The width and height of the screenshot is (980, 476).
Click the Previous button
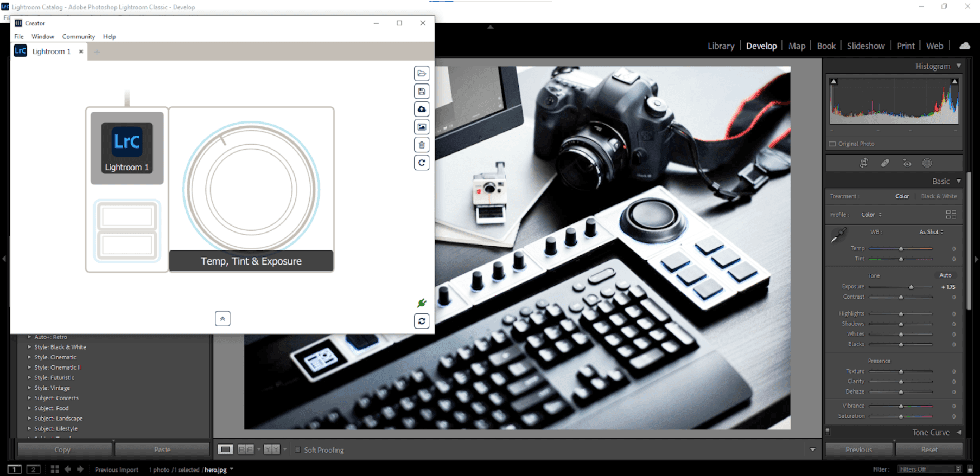[858, 449]
